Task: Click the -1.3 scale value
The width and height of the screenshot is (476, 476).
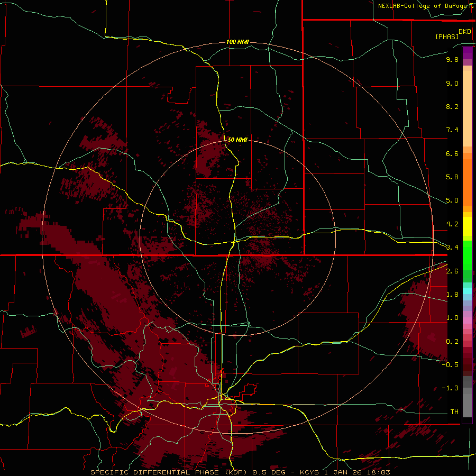Action: point(450,388)
